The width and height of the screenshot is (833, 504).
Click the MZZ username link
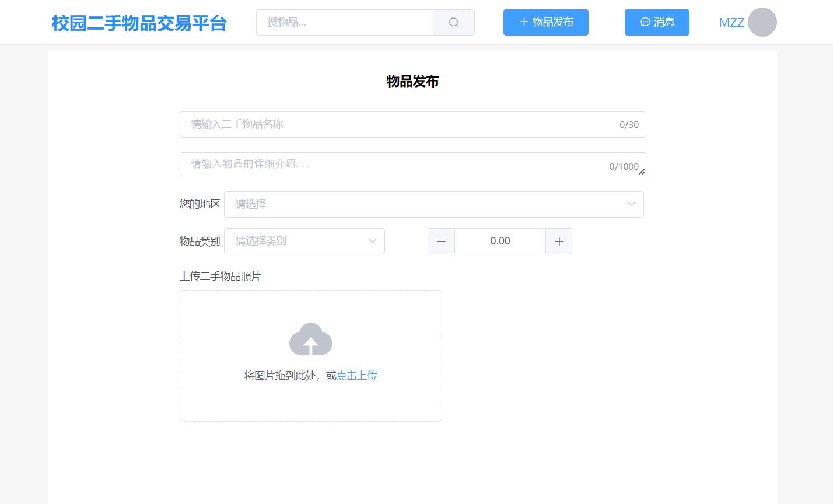731,23
